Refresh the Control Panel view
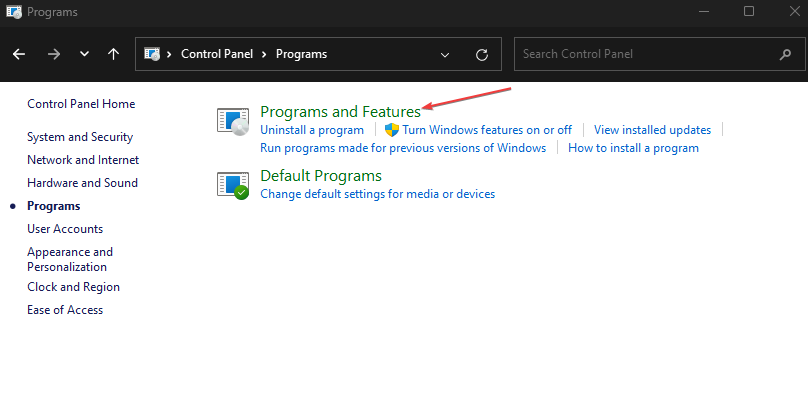Viewport: 808px width, 414px height. 482,55
